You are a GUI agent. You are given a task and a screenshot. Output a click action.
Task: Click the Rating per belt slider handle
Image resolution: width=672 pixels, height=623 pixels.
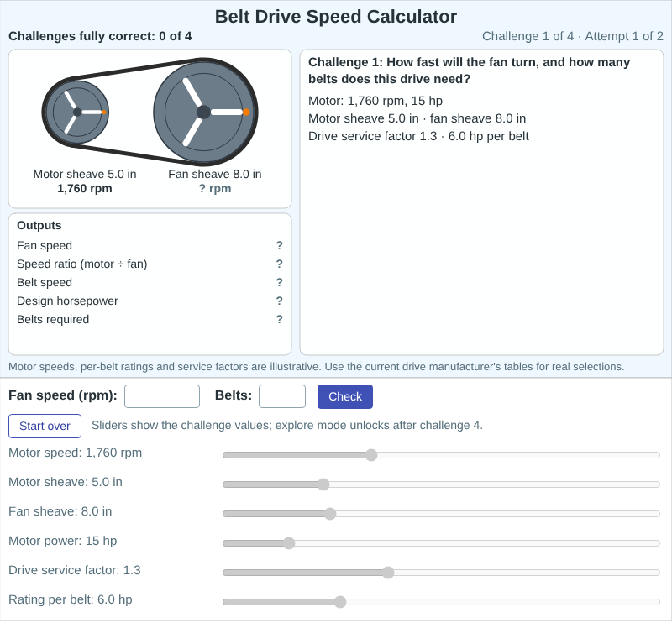click(x=340, y=602)
